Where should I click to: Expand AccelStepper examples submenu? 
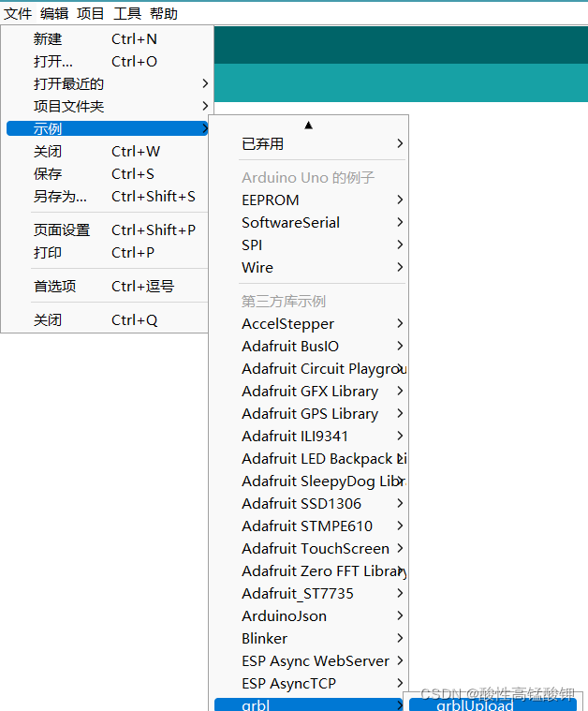click(x=310, y=324)
